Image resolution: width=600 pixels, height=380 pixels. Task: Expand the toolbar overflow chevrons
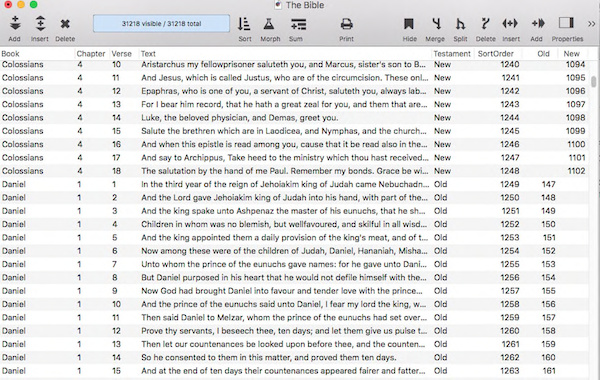[592, 24]
